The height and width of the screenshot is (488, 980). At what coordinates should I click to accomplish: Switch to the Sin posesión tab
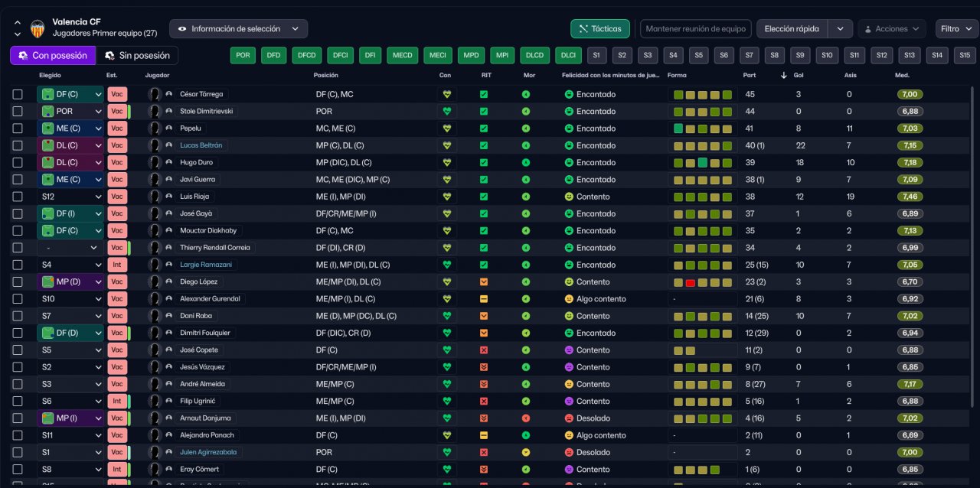[x=137, y=56]
